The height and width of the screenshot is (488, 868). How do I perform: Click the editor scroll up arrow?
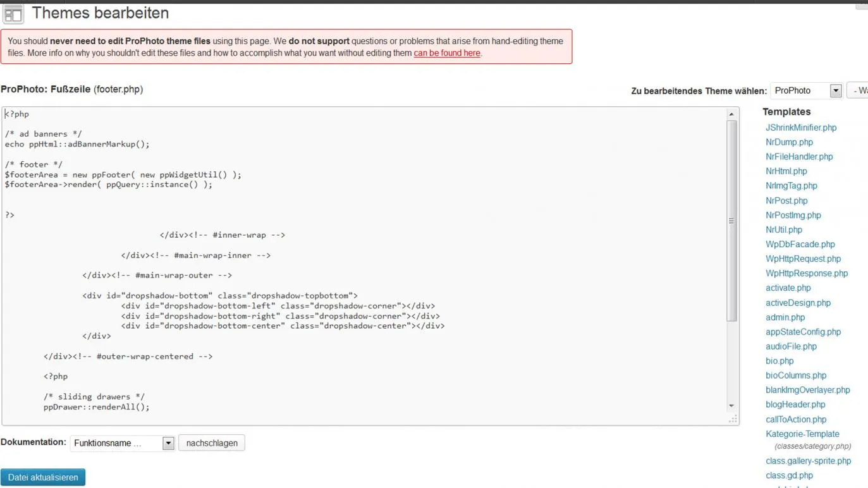point(731,114)
